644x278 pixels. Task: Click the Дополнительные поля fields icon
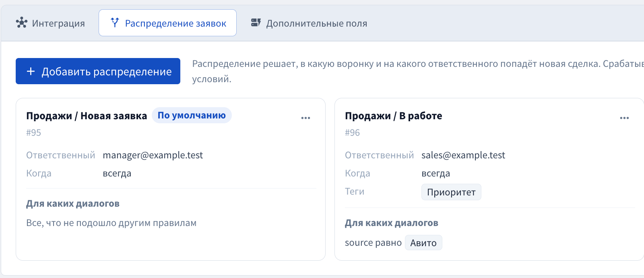256,23
